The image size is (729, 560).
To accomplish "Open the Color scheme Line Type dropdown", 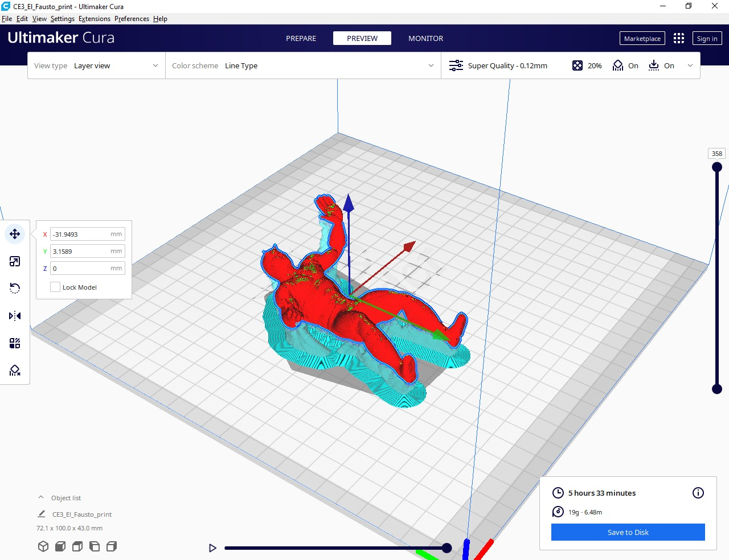I will (x=303, y=65).
